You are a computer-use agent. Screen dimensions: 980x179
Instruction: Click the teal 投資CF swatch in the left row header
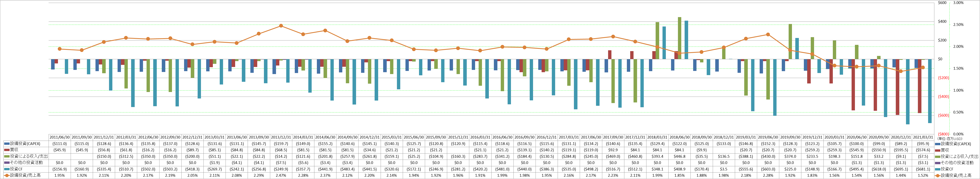point(7,169)
